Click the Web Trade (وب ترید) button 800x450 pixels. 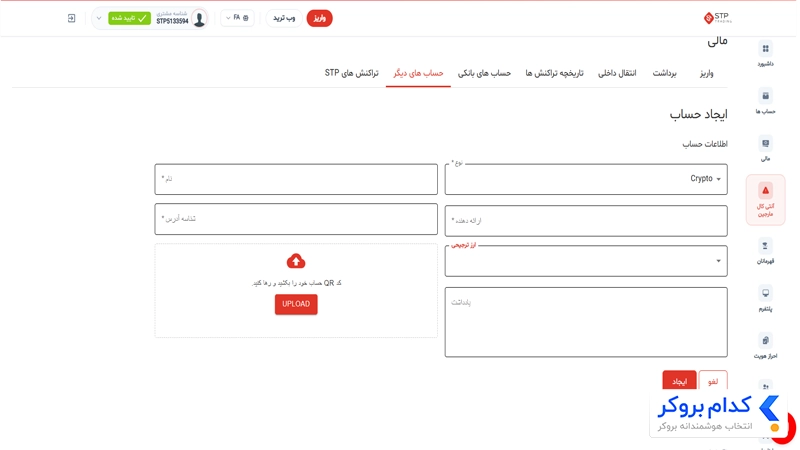coord(284,18)
